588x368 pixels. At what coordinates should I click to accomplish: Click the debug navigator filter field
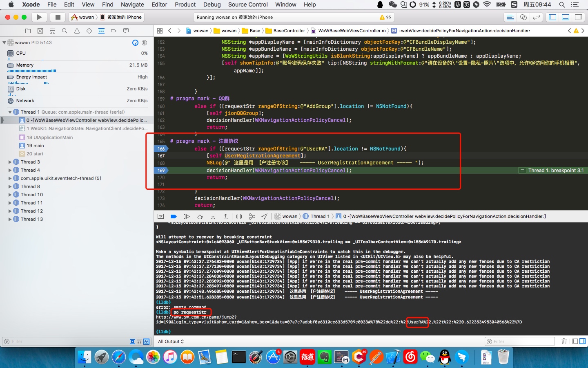[65, 341]
